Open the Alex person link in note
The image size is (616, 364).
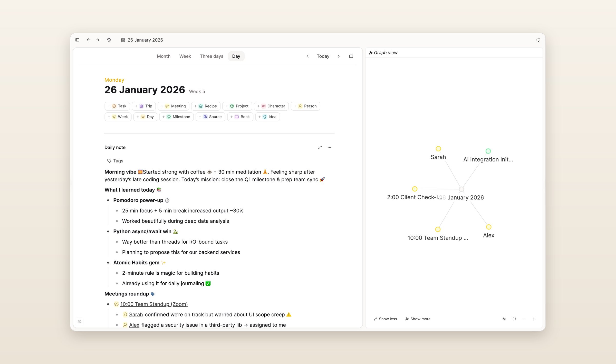pos(134,325)
